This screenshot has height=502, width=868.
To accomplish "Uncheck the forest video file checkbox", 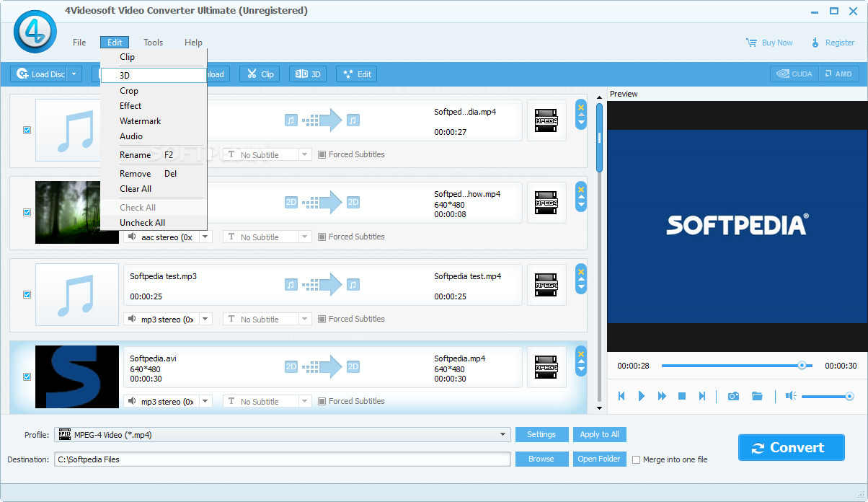I will pyautogui.click(x=27, y=213).
